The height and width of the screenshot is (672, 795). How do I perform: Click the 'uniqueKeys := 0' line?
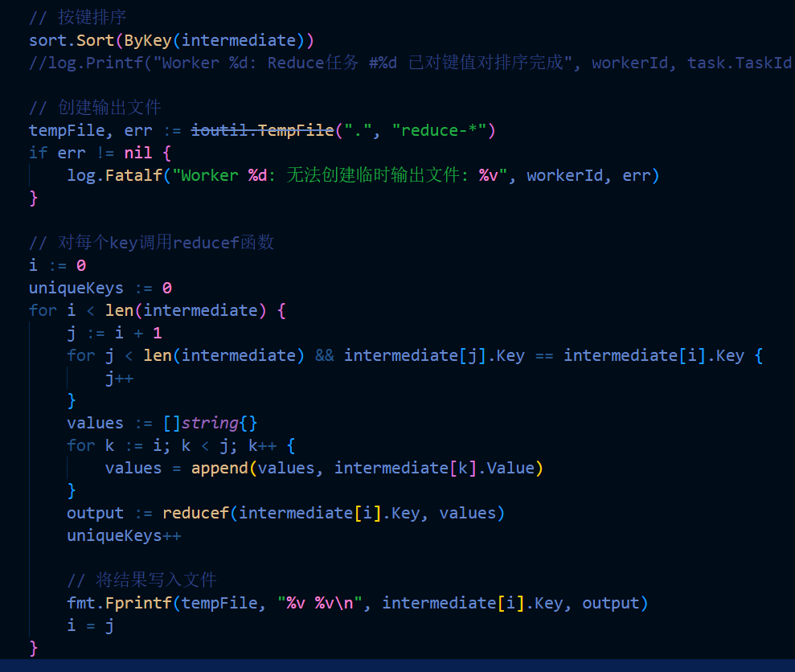[100, 288]
